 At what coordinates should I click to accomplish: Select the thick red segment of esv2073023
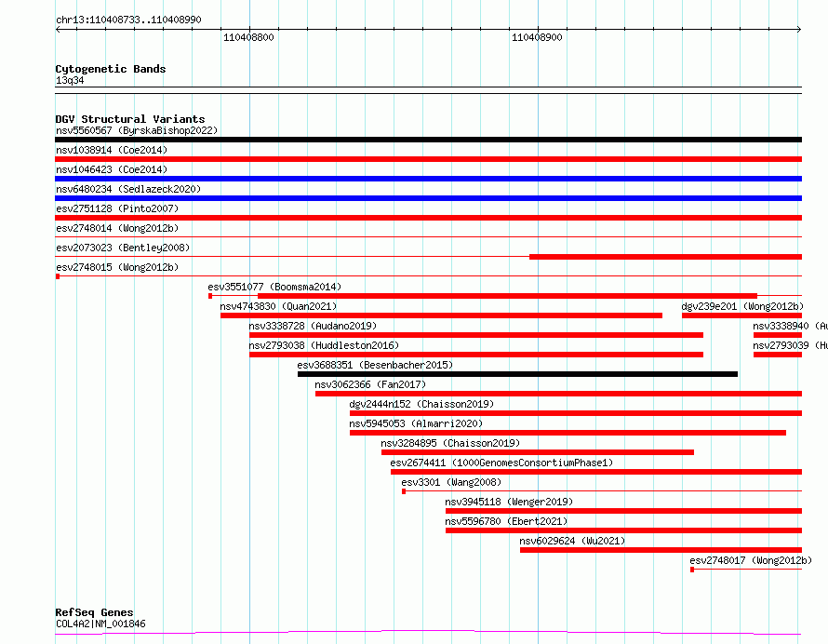point(665,257)
